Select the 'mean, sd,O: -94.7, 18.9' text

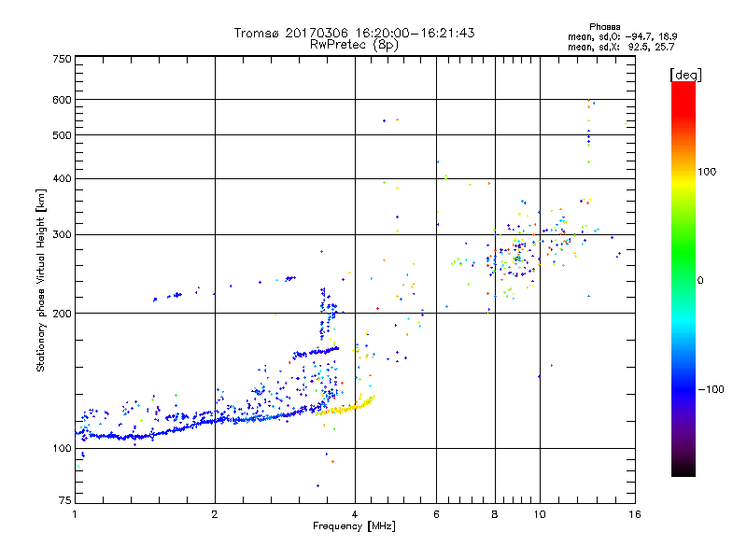click(622, 36)
